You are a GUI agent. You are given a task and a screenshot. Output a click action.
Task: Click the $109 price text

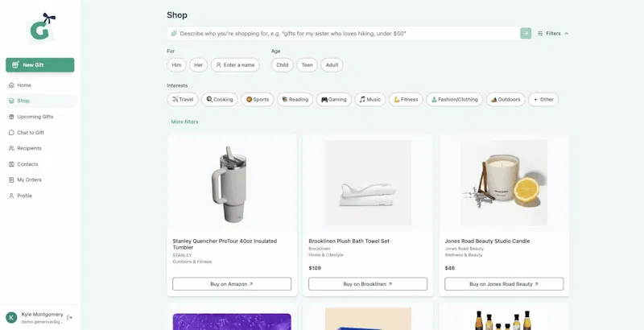315,268
